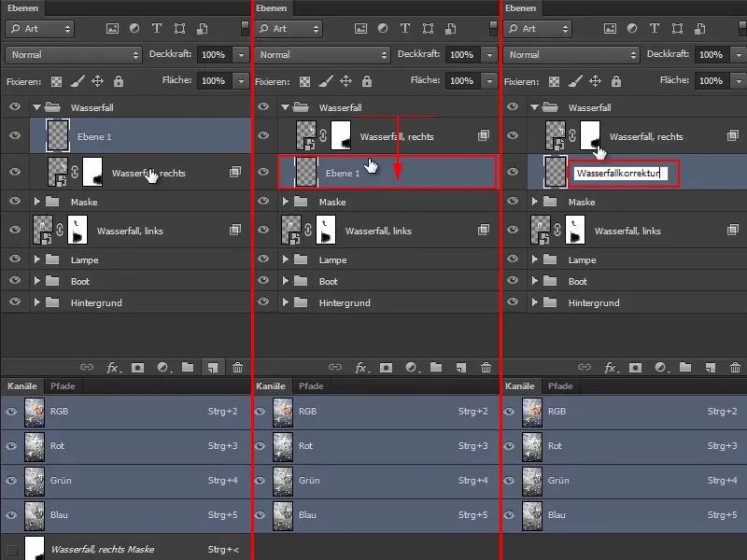Switch to Pfade tab in left panel

pos(63,386)
